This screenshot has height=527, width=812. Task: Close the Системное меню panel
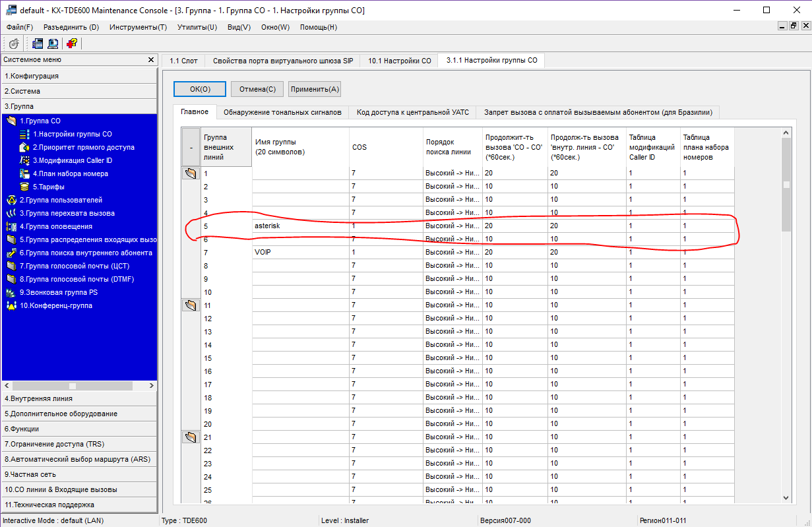tap(151, 60)
